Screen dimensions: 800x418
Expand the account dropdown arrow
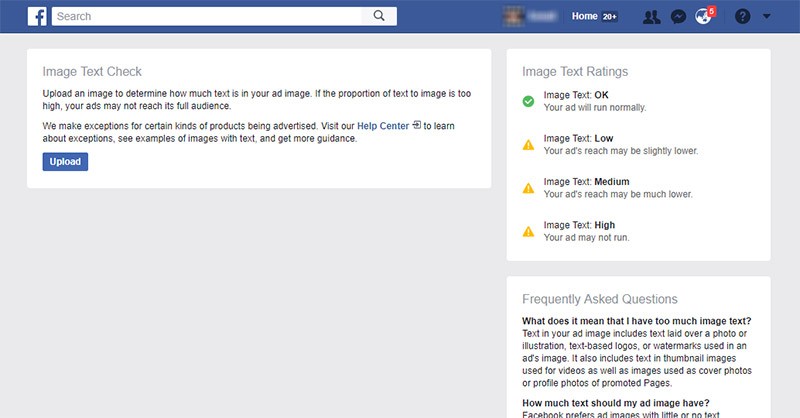pos(766,16)
